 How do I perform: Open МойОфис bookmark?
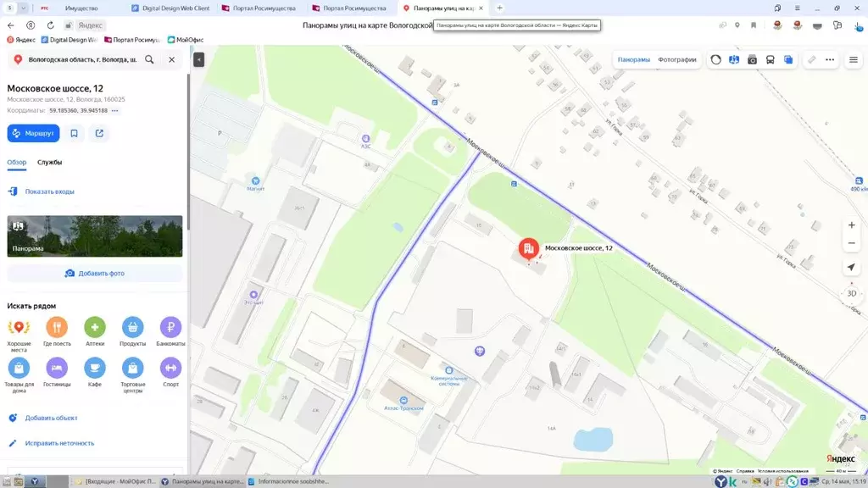[186, 40]
